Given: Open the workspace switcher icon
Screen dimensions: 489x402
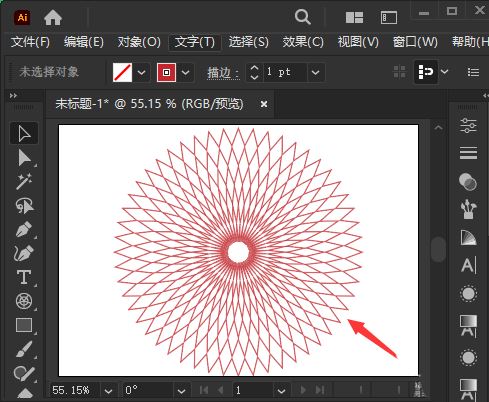Looking at the screenshot, I should [389, 18].
